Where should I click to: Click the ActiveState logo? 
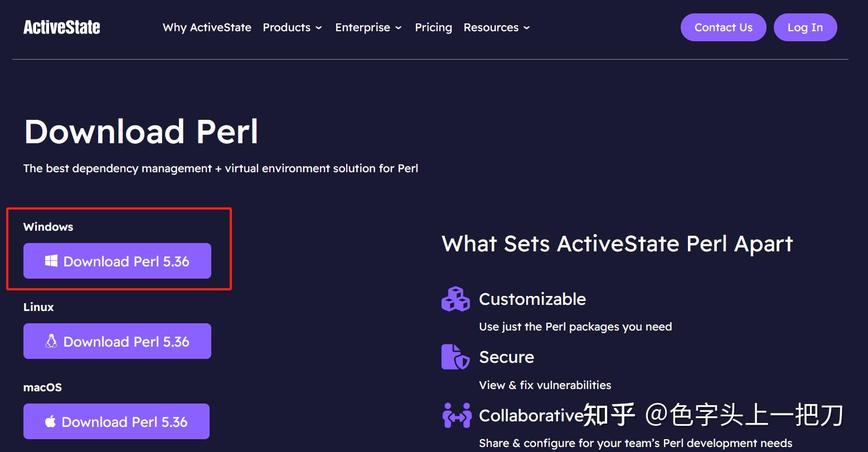coord(61,27)
